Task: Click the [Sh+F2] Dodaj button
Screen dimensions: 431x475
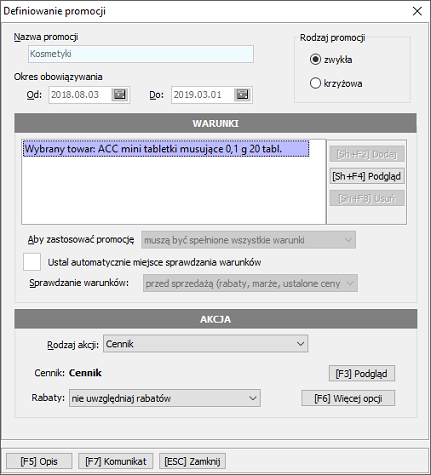Action: point(367,154)
